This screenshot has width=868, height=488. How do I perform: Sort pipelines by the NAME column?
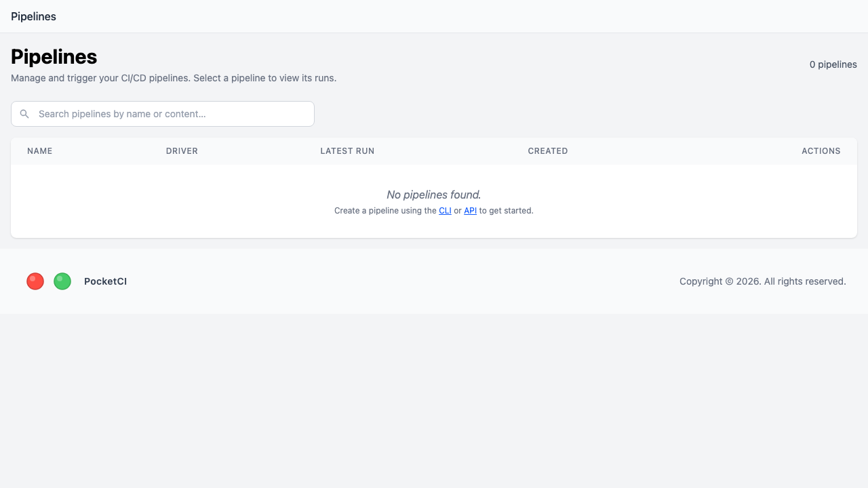(x=39, y=150)
